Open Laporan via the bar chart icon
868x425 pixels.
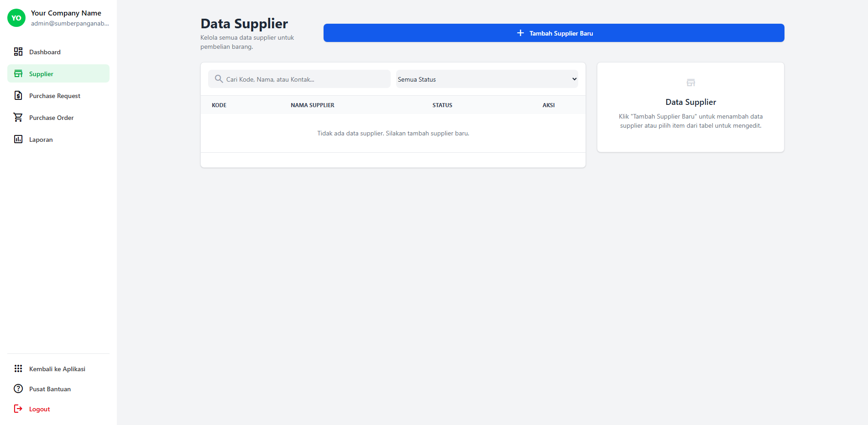coord(18,139)
